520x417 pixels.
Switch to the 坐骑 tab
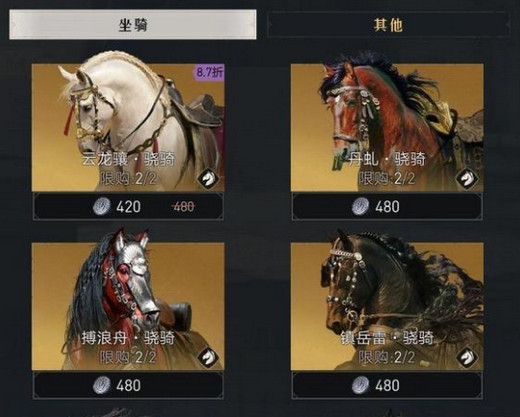click(133, 25)
